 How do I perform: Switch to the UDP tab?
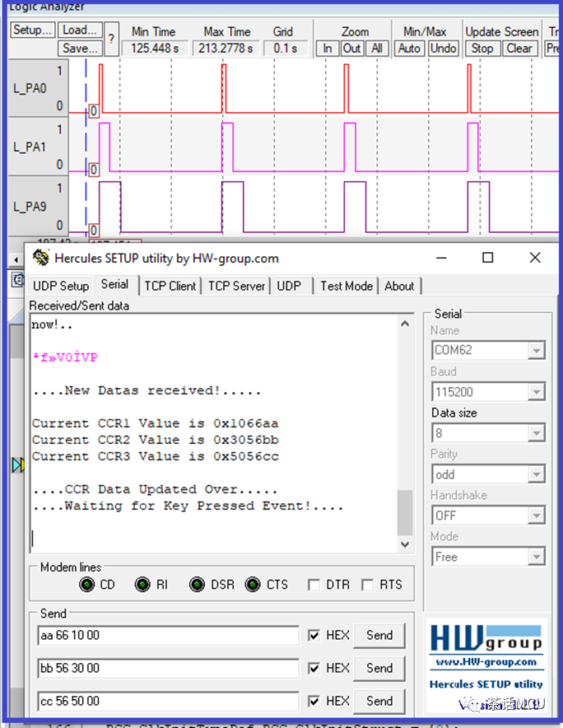click(289, 286)
